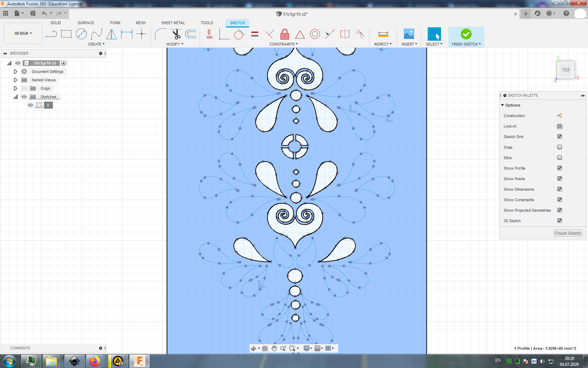
Task: Select the Point tool
Action: [x=141, y=34]
